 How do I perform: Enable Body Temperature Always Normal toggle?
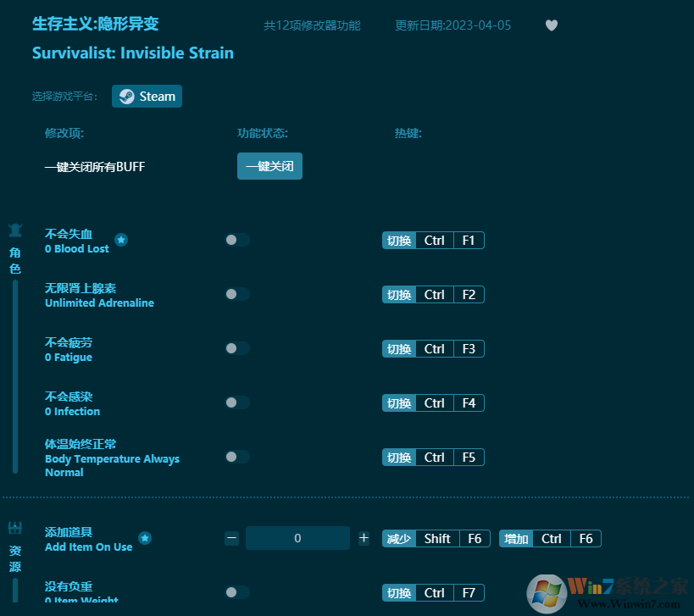tap(237, 457)
